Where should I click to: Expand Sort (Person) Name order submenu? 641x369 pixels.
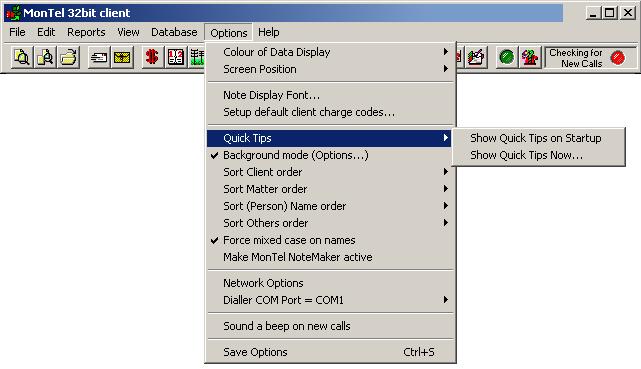[x=329, y=206]
